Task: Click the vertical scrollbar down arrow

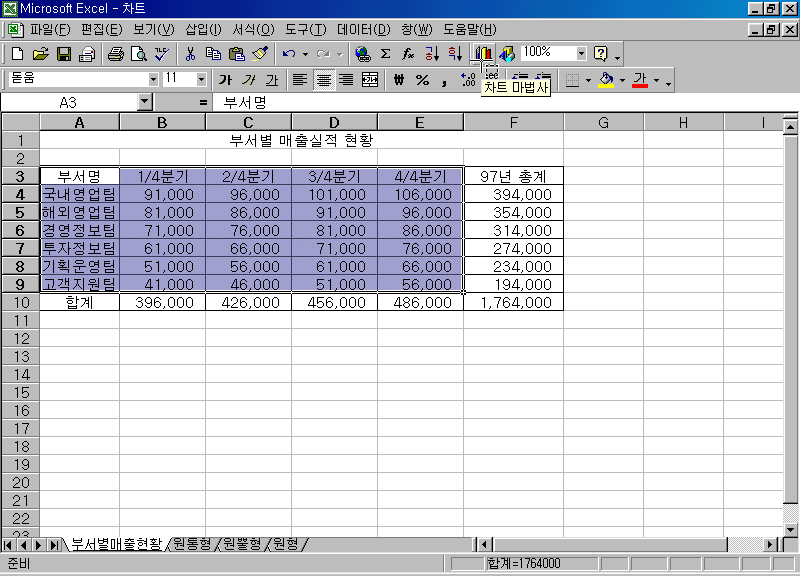Action: coord(790,530)
